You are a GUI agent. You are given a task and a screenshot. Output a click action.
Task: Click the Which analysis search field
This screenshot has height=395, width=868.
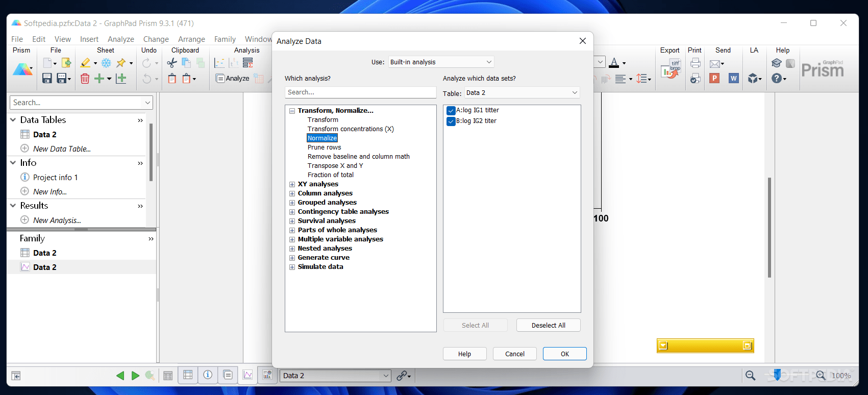pos(361,92)
